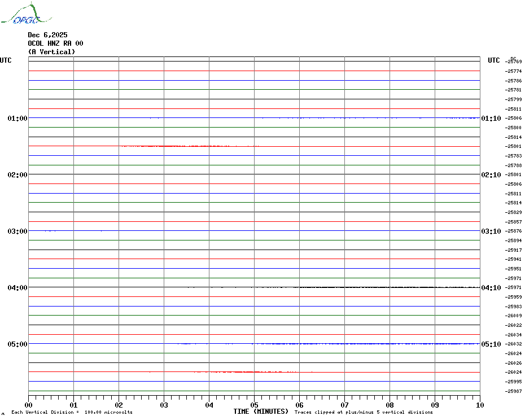Click the 02:00 time label on left axis

(17, 175)
